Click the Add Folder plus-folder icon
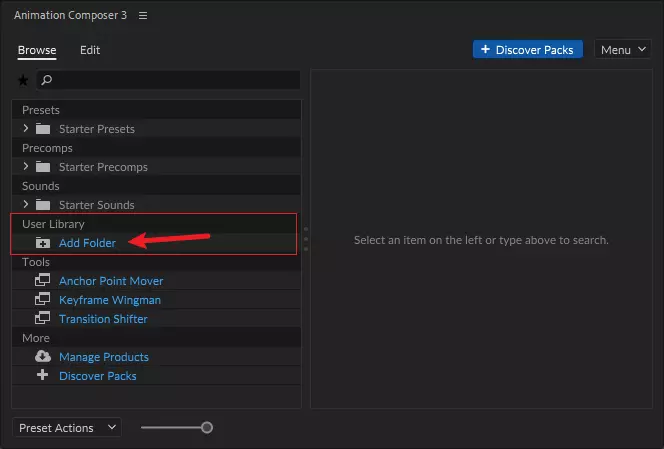The height and width of the screenshot is (449, 664). point(43,243)
